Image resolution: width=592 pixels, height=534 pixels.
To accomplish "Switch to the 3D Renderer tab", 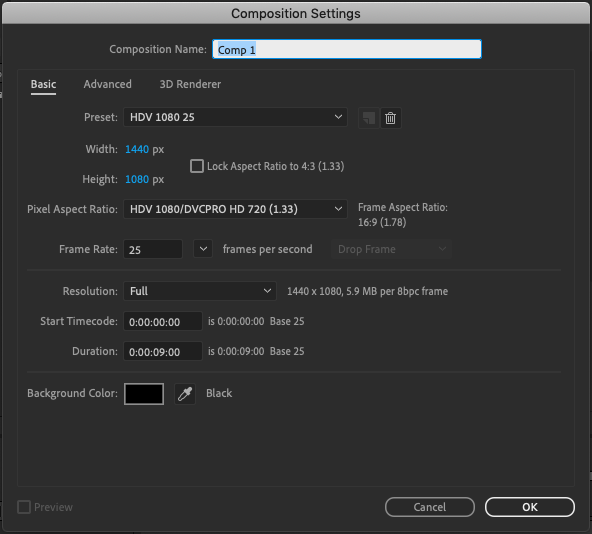I will pyautogui.click(x=190, y=84).
